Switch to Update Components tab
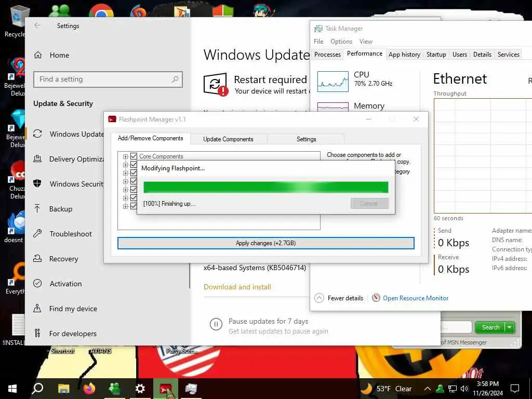The width and height of the screenshot is (532, 399). pos(229,139)
